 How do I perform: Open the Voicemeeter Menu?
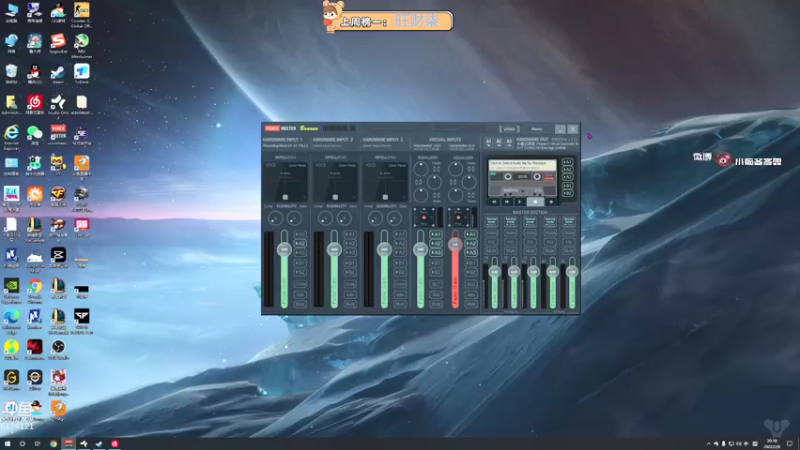click(x=537, y=129)
